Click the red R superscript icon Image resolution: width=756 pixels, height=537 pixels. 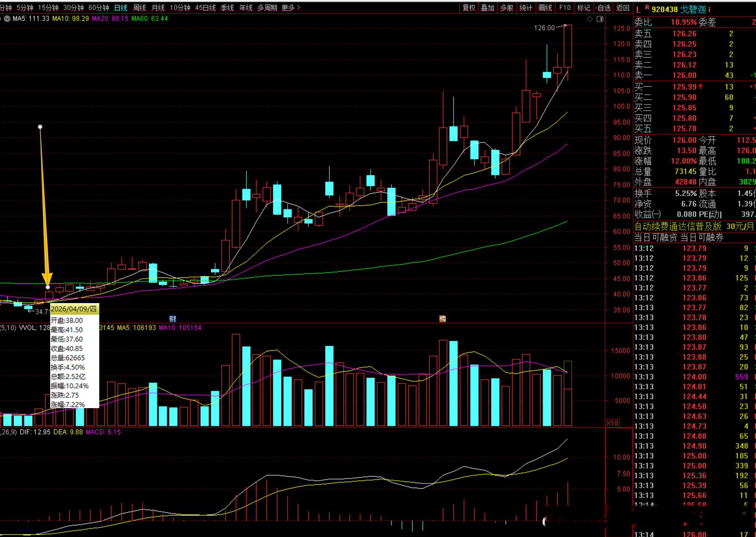tap(647, 8)
